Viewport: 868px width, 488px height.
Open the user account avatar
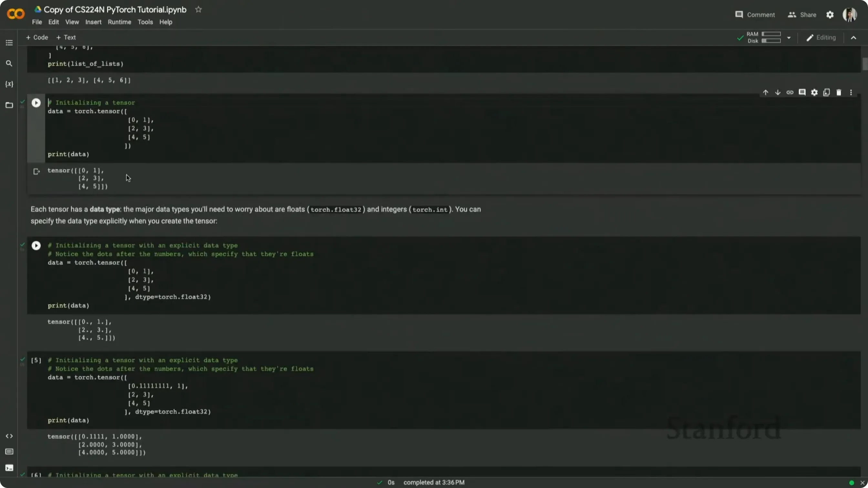pos(850,15)
